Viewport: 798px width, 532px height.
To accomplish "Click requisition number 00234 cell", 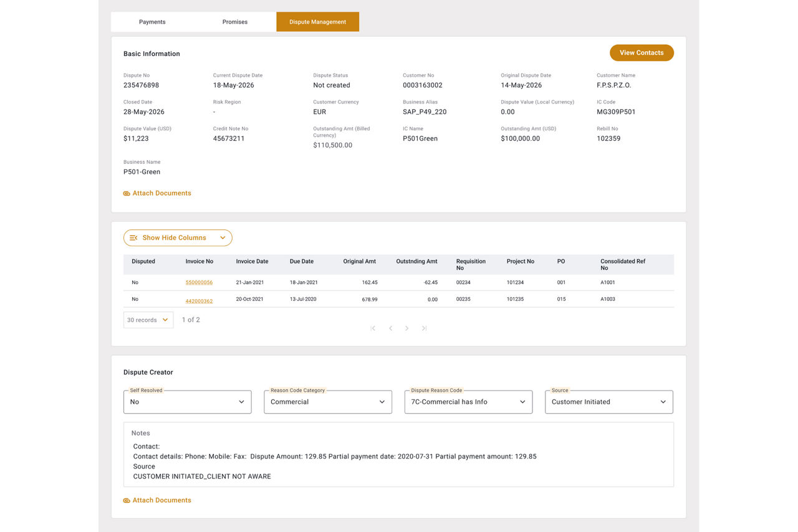I will click(463, 283).
